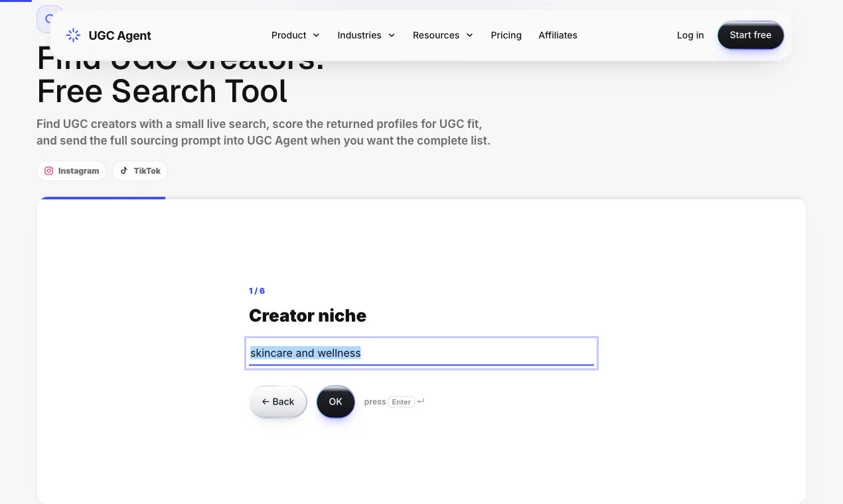Open the Affiliates page
The height and width of the screenshot is (504, 843).
558,35
